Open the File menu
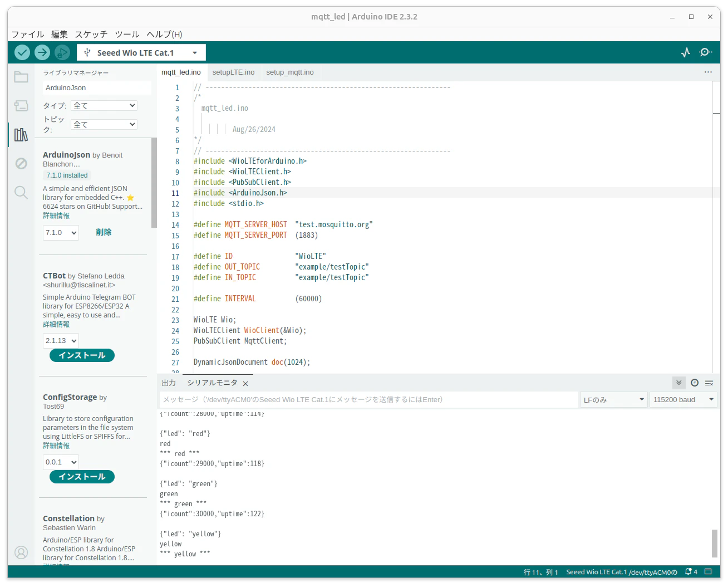The image size is (728, 587). (28, 35)
